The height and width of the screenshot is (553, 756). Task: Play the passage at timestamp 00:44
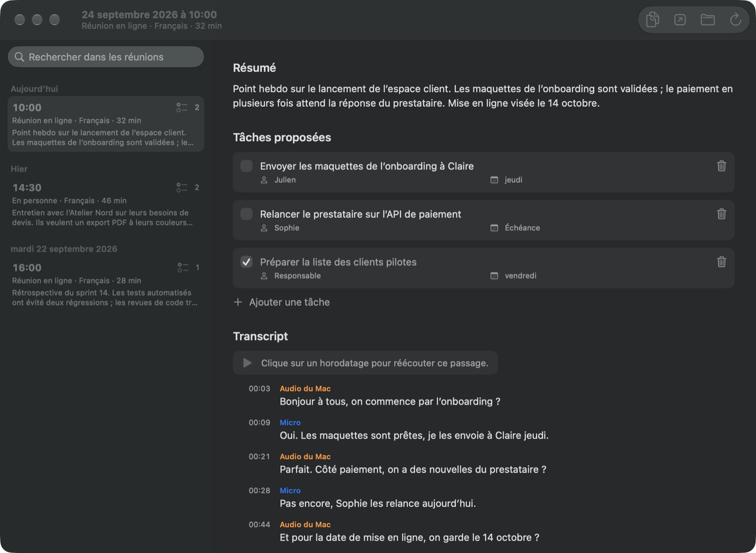tap(259, 525)
